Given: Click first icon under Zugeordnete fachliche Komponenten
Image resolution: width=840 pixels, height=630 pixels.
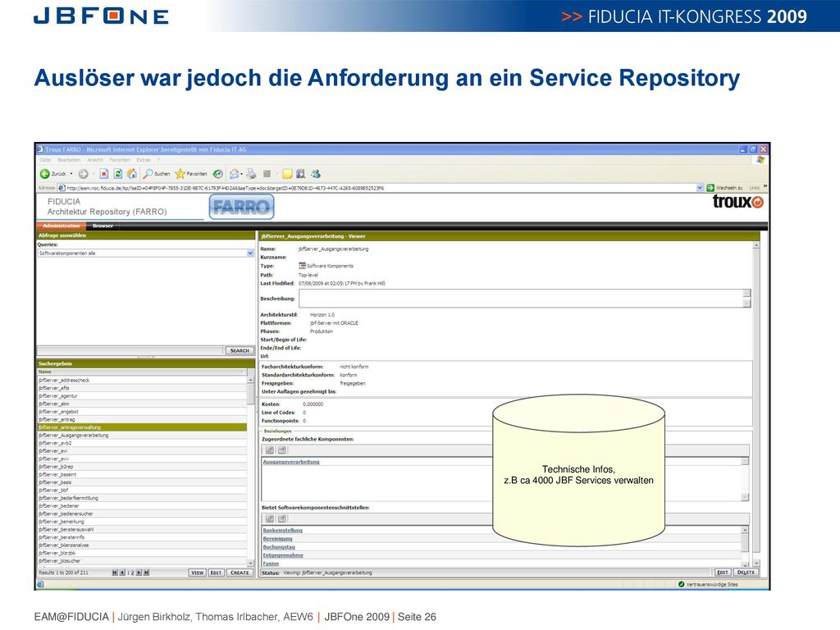Looking at the screenshot, I should pyautogui.click(x=270, y=450).
